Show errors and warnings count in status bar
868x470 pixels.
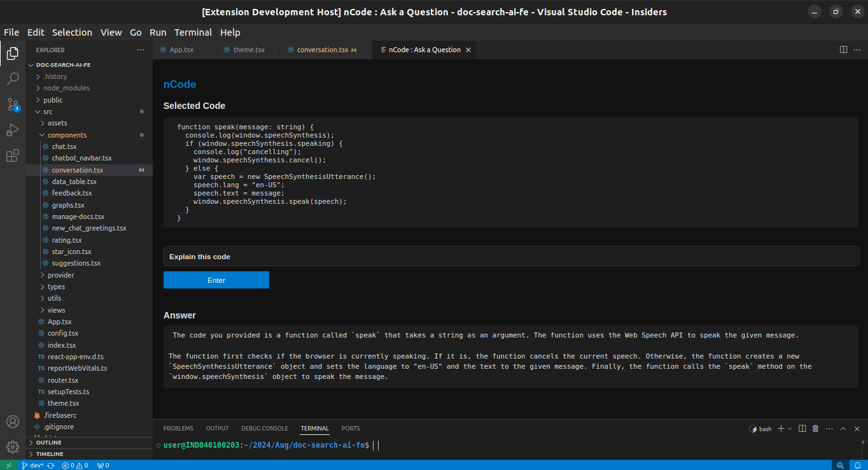[x=75, y=465]
